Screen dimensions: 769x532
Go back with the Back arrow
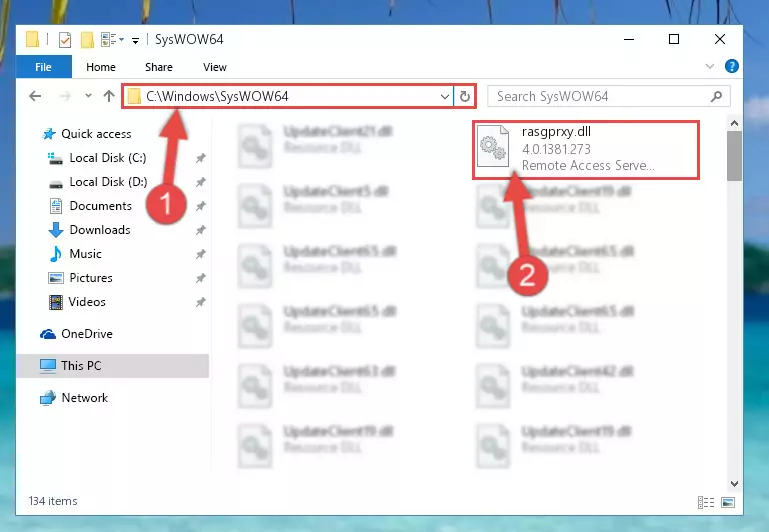[x=35, y=96]
